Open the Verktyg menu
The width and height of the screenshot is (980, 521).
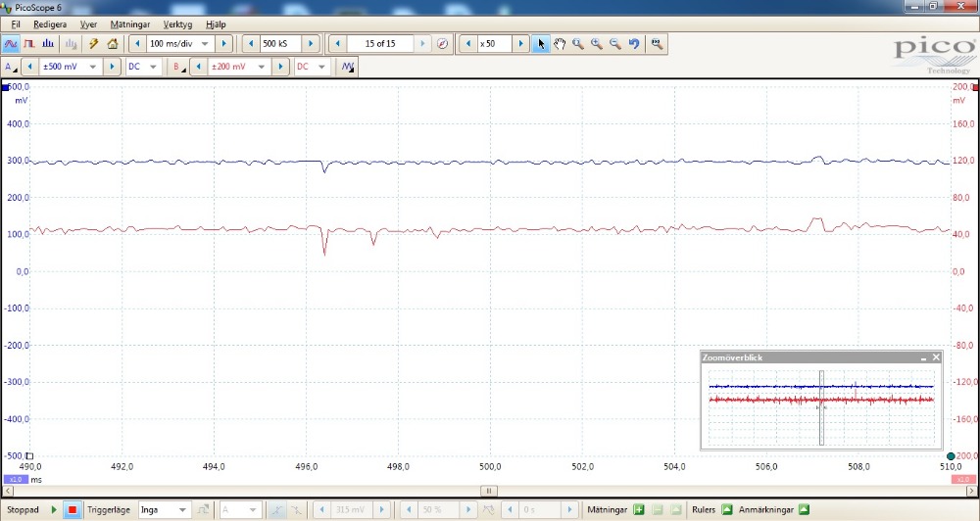click(177, 24)
